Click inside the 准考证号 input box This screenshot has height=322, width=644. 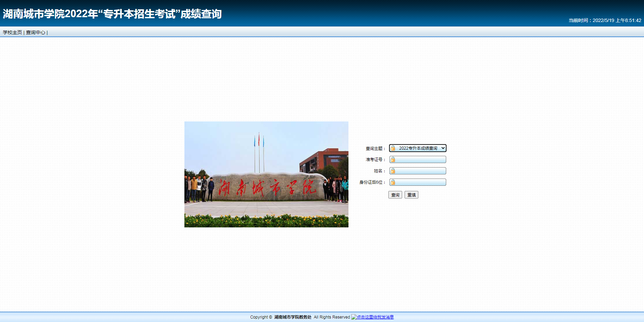pos(420,159)
